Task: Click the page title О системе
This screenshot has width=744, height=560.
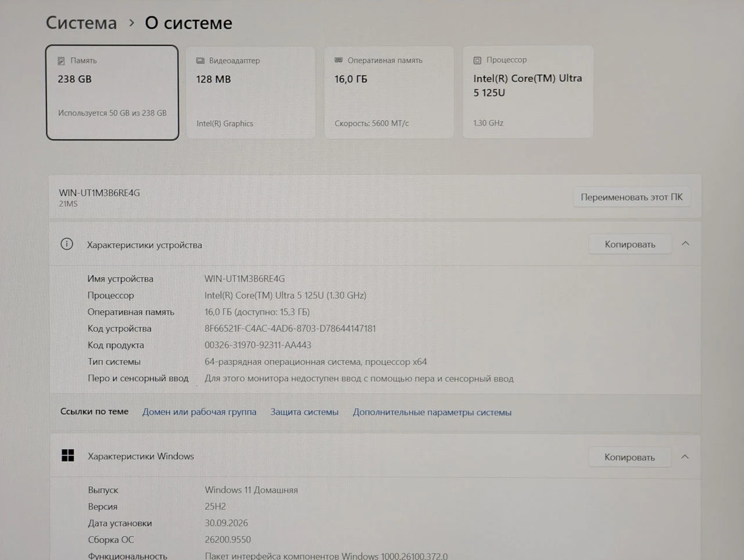Action: pyautogui.click(x=188, y=23)
